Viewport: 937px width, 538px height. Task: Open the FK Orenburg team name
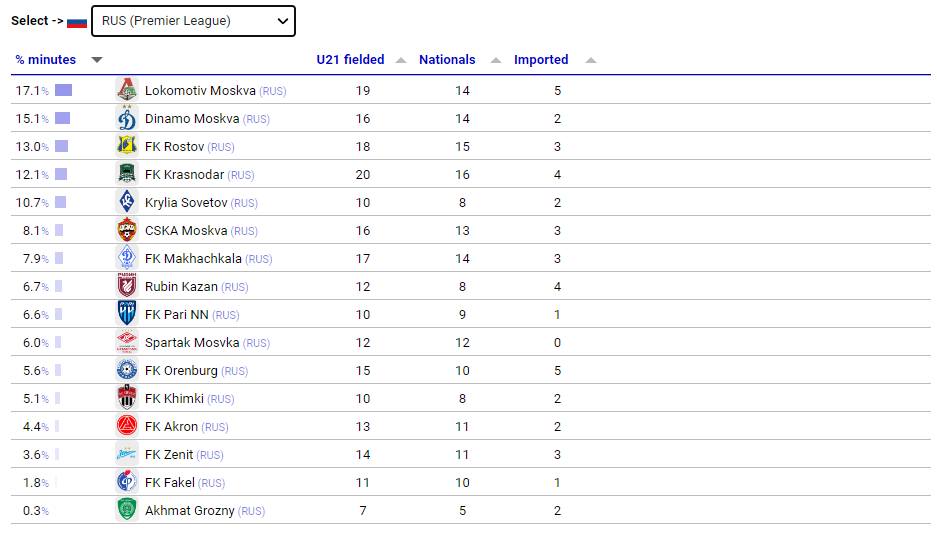point(181,371)
